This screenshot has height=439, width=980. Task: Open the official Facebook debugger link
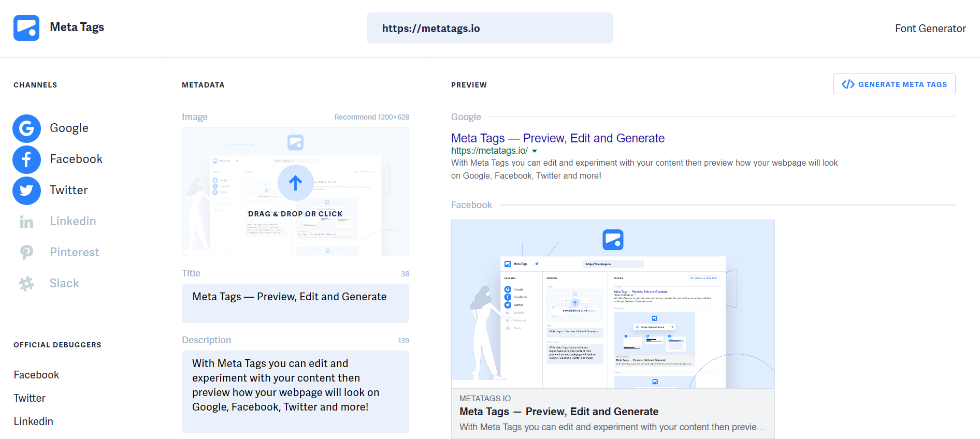point(36,375)
